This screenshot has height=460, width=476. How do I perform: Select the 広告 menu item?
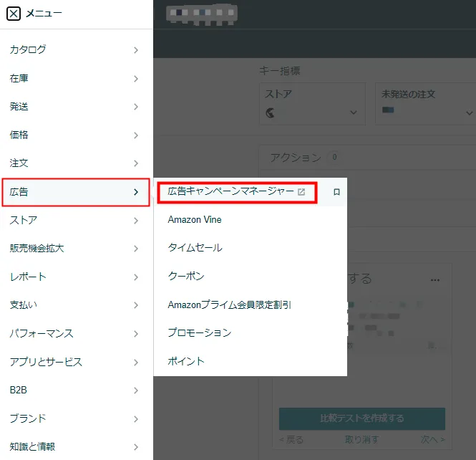(76, 192)
